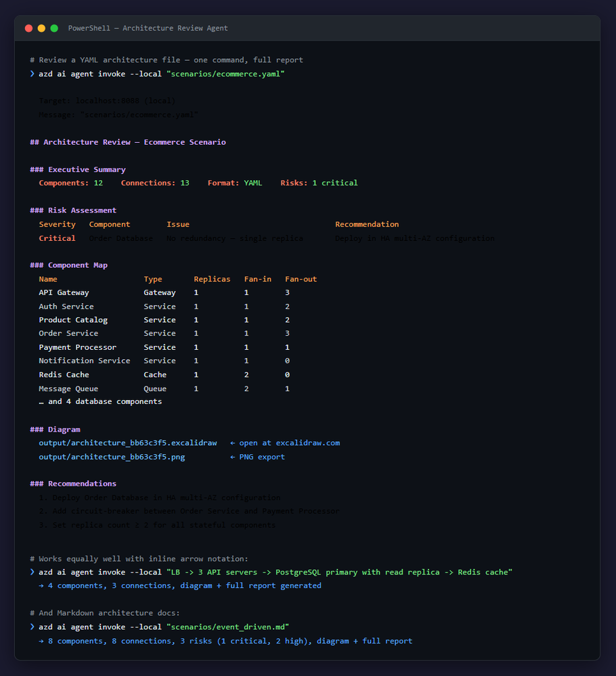Image resolution: width=616 pixels, height=676 pixels.
Task: Click the 'Message Queue' row name
Action: tap(68, 388)
